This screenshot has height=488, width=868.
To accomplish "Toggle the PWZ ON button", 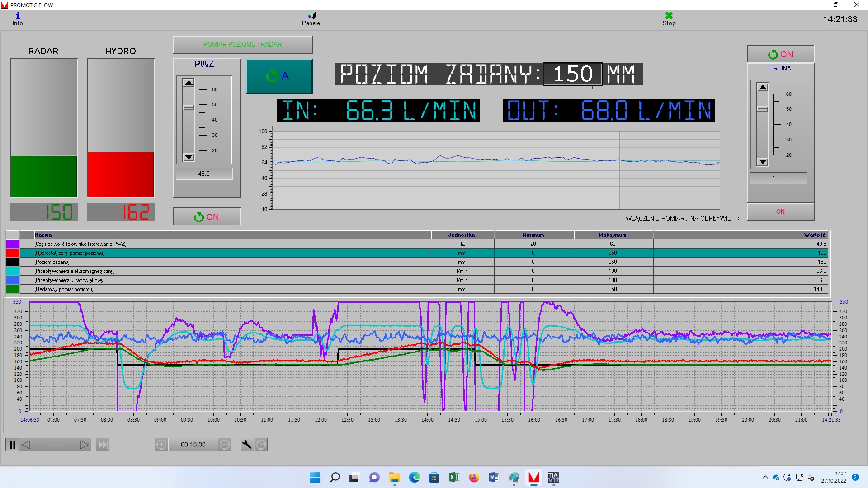I will tap(206, 217).
